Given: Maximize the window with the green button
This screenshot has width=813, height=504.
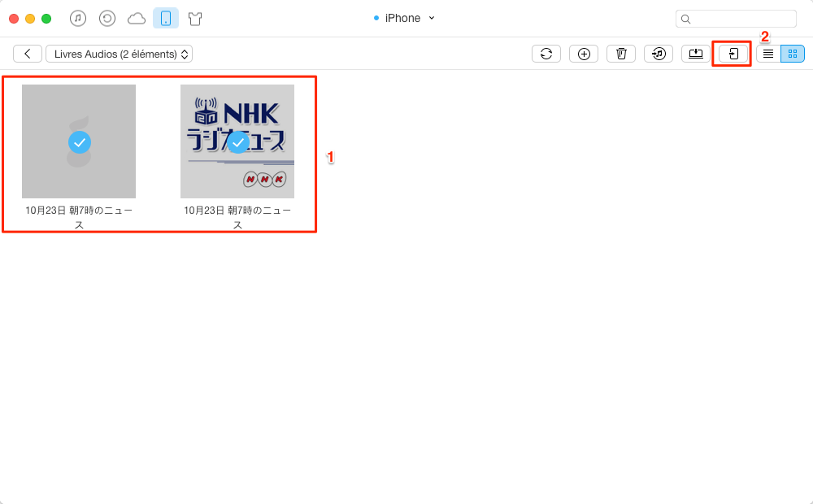Looking at the screenshot, I should [x=46, y=19].
